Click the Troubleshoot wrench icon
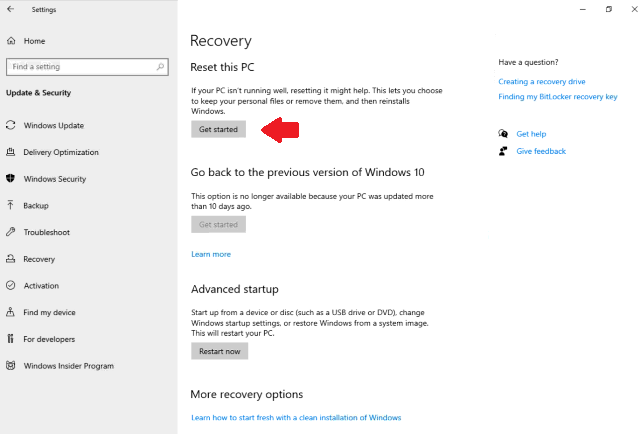 coord(11,232)
